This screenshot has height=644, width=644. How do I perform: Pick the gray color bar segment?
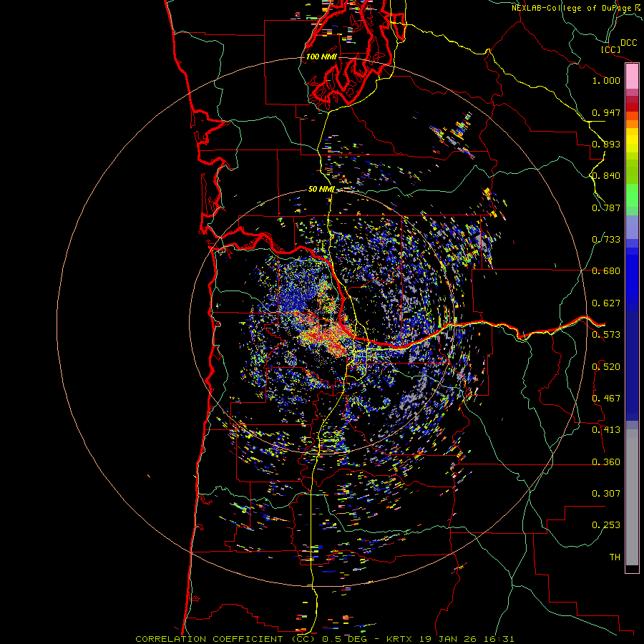coord(632,497)
